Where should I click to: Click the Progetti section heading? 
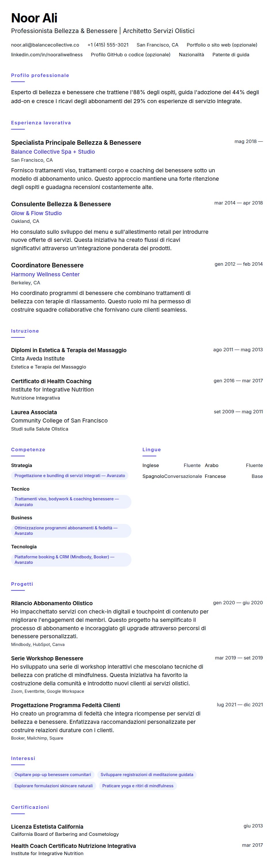[22, 584]
